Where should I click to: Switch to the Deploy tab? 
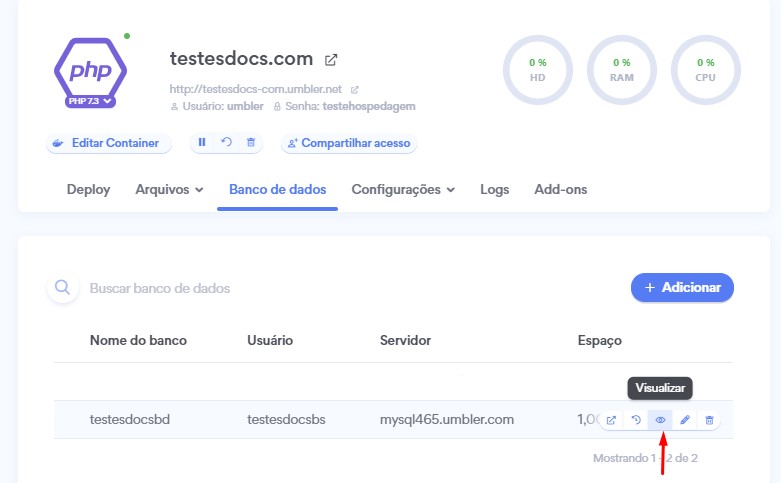(88, 189)
